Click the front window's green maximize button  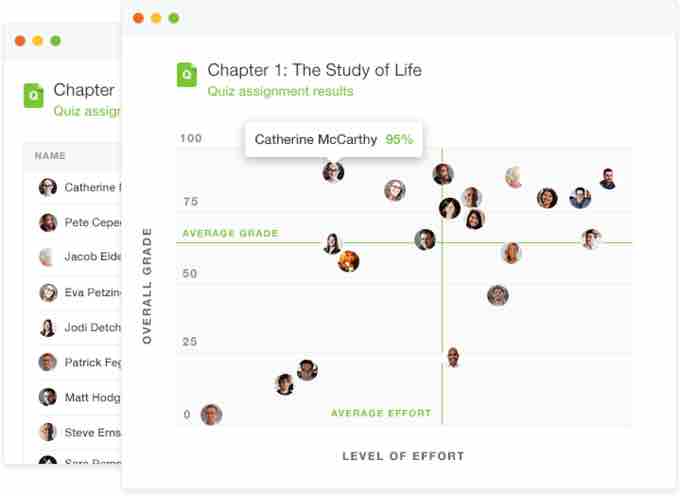point(174,18)
